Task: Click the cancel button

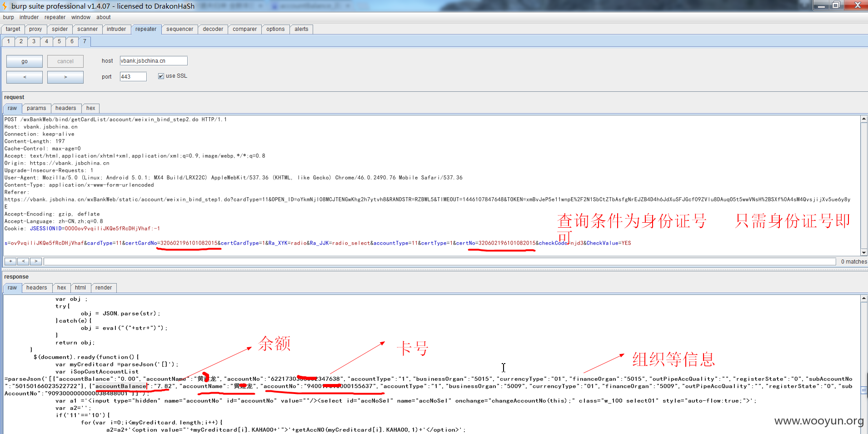Action: (x=65, y=61)
